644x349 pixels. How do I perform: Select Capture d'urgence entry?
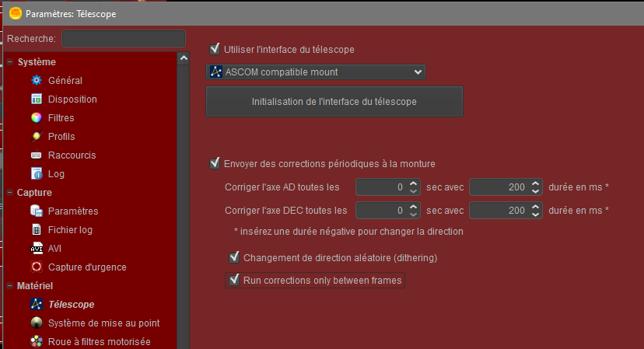click(87, 267)
